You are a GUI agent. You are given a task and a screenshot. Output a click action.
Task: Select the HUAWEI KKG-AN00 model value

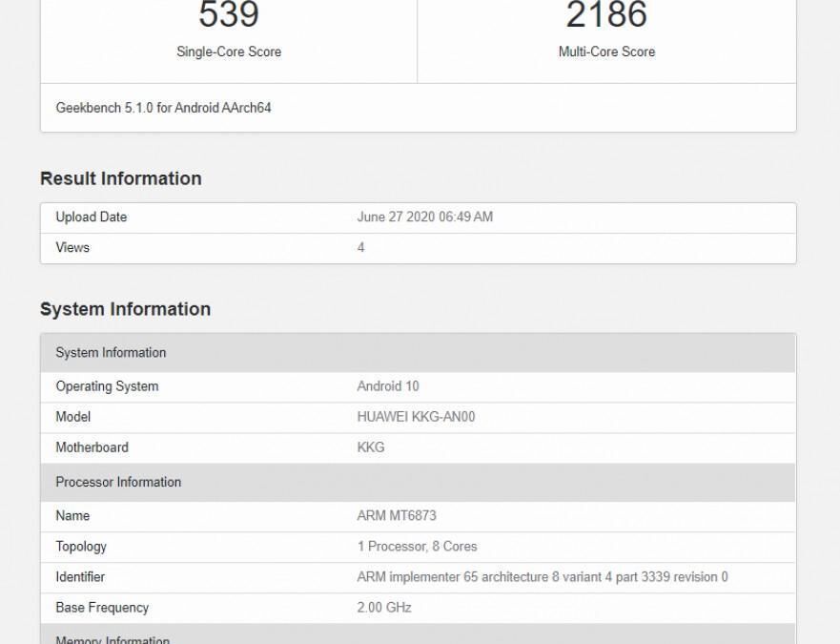pyautogui.click(x=417, y=417)
